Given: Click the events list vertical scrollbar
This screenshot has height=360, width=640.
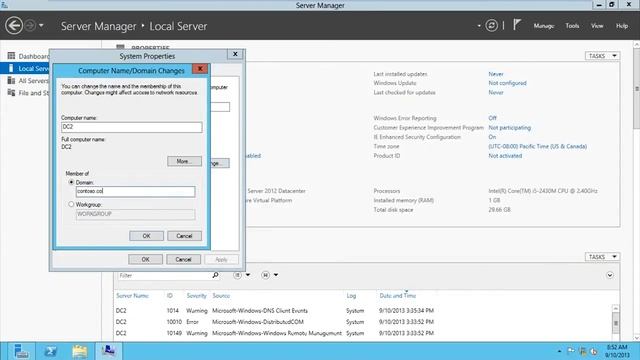Looking at the screenshot, I should click(616, 322).
